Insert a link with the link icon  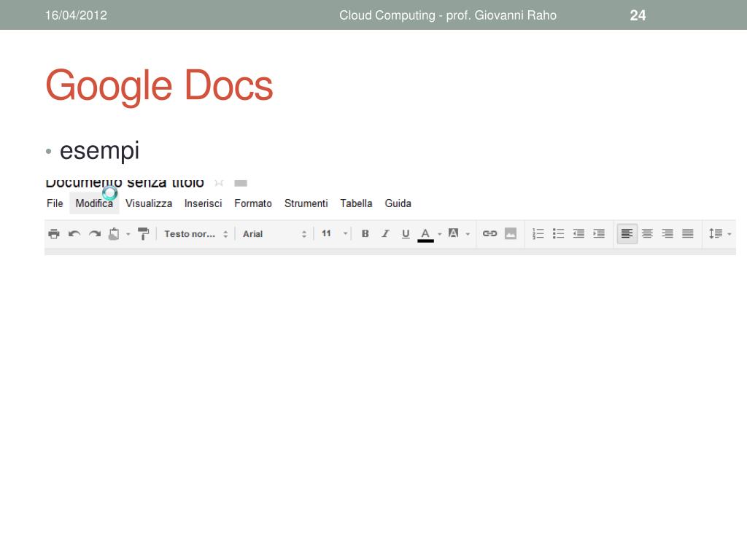[x=489, y=233]
